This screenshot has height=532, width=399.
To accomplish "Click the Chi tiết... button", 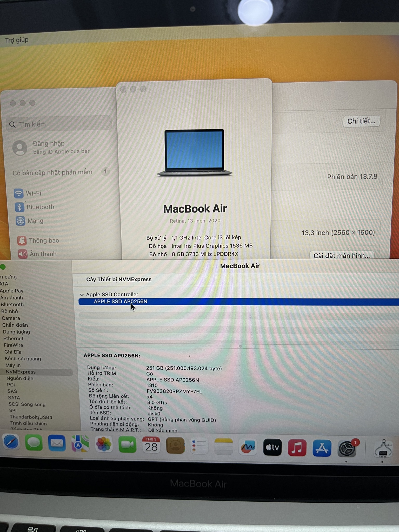I will tap(361, 121).
